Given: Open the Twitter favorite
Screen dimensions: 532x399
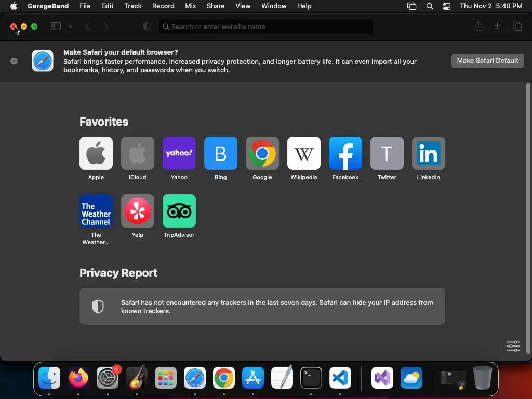Looking at the screenshot, I should [387, 153].
